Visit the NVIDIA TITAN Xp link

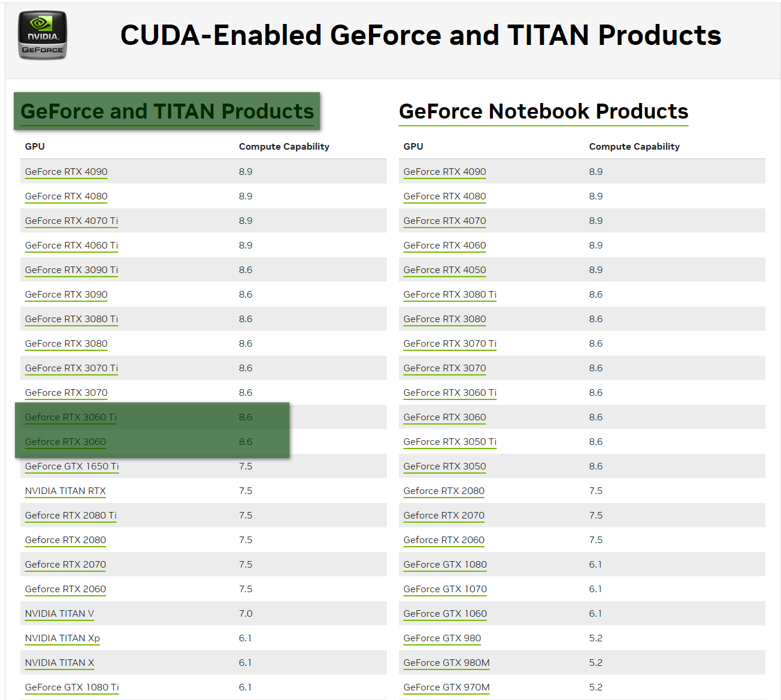[x=62, y=638]
